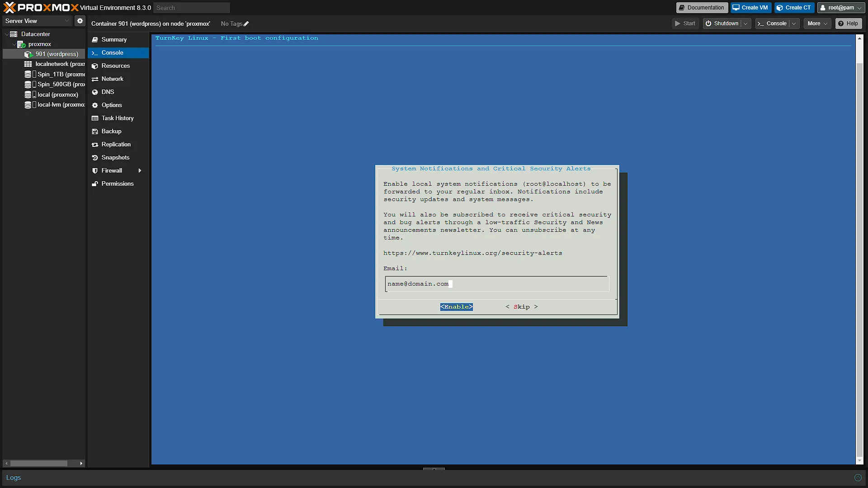Select the local-lvm storage
The height and width of the screenshot is (488, 868).
[44, 104]
